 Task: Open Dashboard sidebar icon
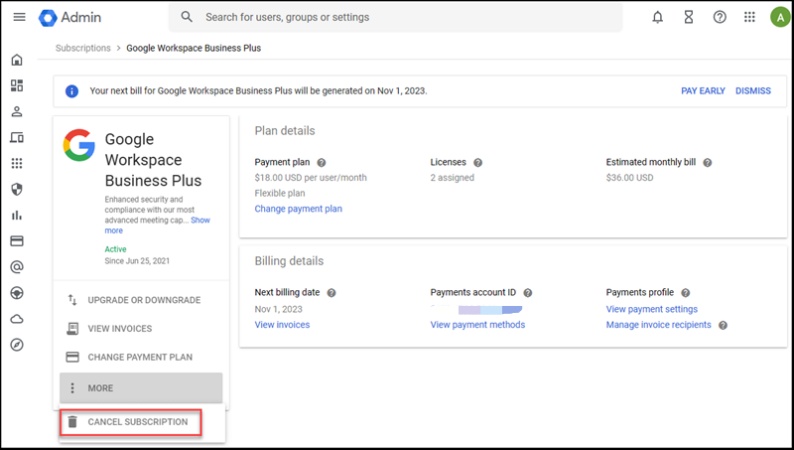click(17, 85)
